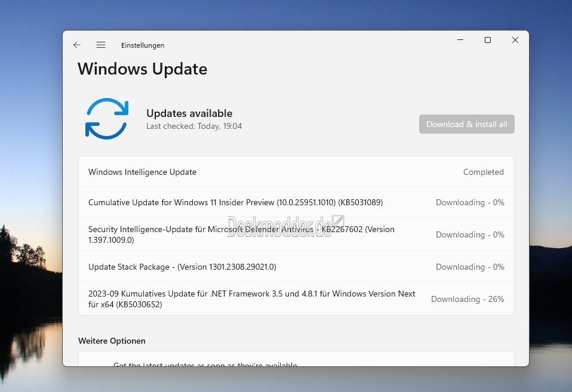Open the hamburger navigation menu
The width and height of the screenshot is (572, 392).
[101, 45]
